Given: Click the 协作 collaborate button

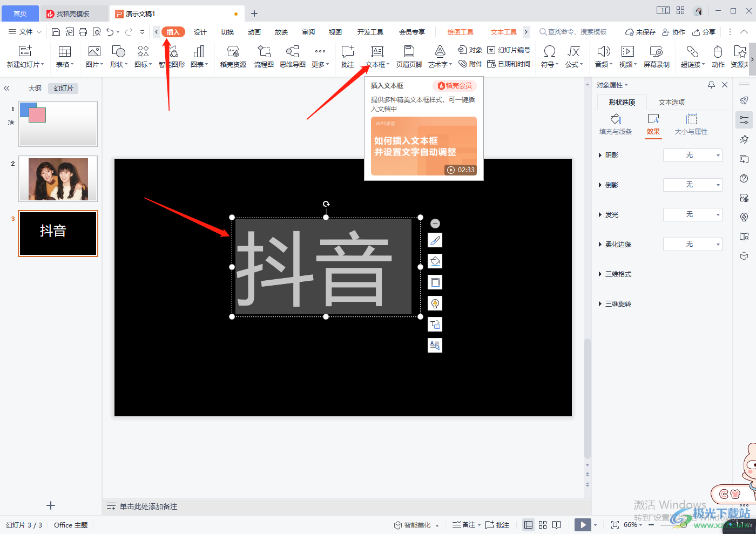Looking at the screenshot, I should 673,32.
